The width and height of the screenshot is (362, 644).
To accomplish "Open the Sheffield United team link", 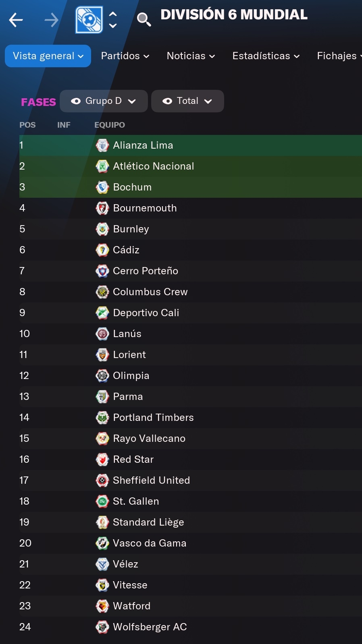I will click(151, 480).
